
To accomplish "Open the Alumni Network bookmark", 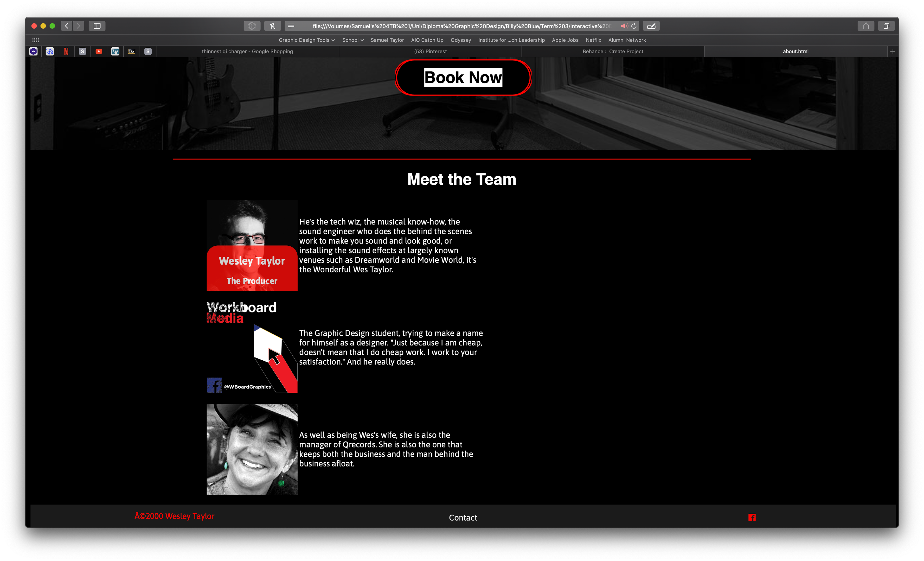I will point(627,40).
